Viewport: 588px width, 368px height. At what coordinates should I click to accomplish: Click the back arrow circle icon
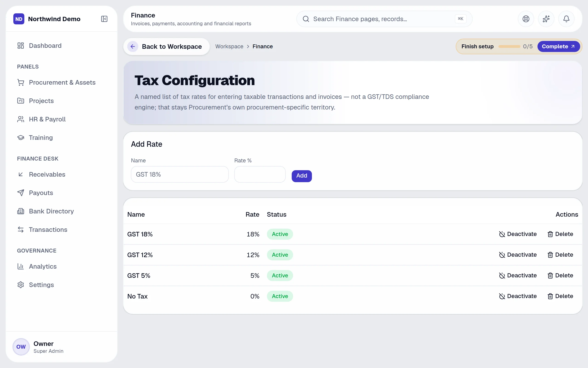pyautogui.click(x=133, y=46)
